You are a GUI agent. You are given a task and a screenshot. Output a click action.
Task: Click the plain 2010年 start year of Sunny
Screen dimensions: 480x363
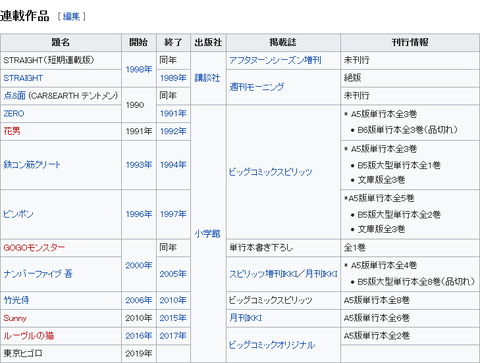pyautogui.click(x=139, y=318)
